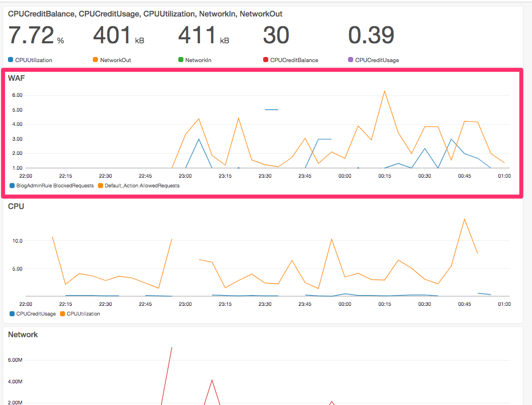Click CPUUtilization label in top number widget
The image size is (532, 405).
click(34, 60)
